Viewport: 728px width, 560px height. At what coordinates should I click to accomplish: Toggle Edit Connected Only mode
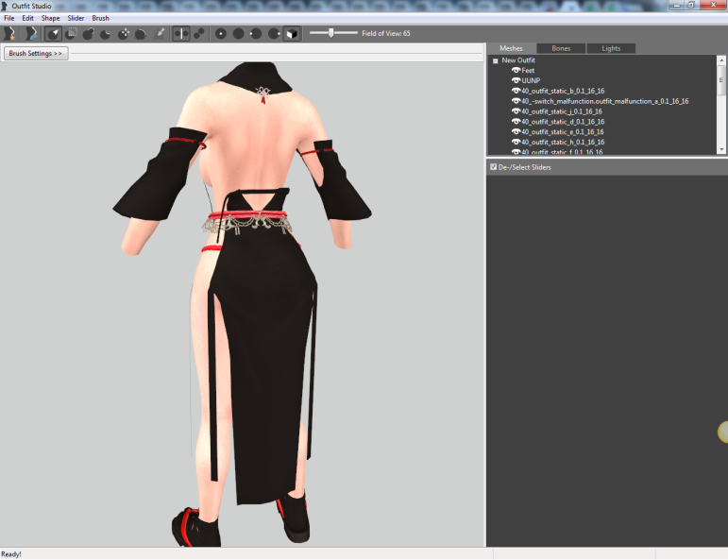point(199,33)
